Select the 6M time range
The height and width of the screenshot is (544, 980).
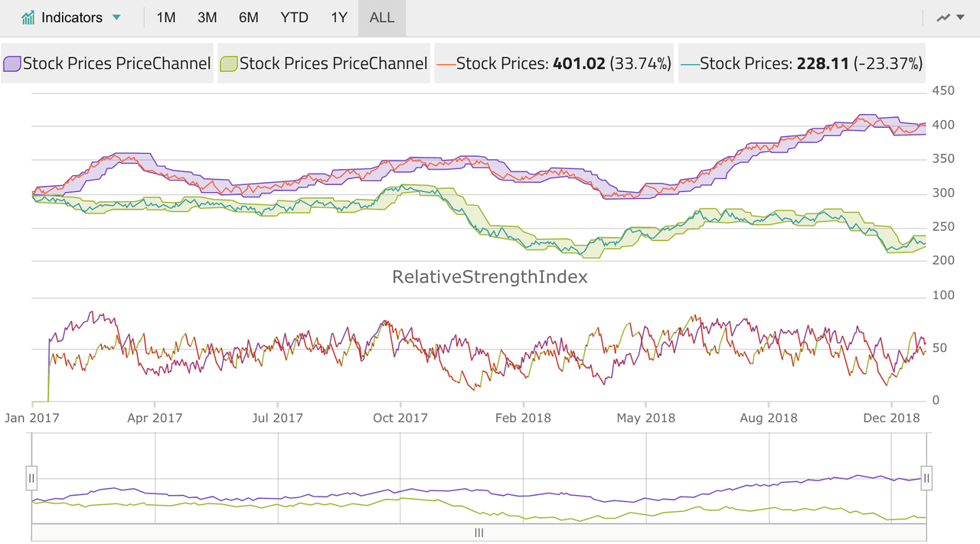tap(249, 18)
